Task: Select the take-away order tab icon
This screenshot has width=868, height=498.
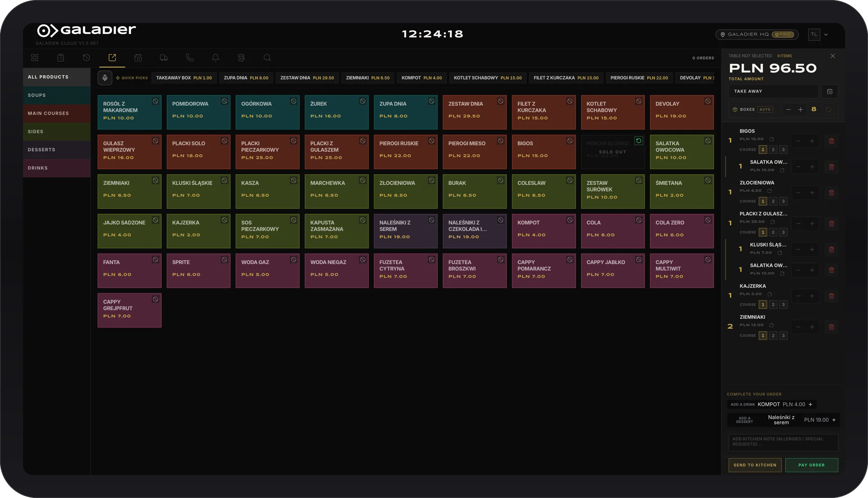Action: tap(112, 58)
